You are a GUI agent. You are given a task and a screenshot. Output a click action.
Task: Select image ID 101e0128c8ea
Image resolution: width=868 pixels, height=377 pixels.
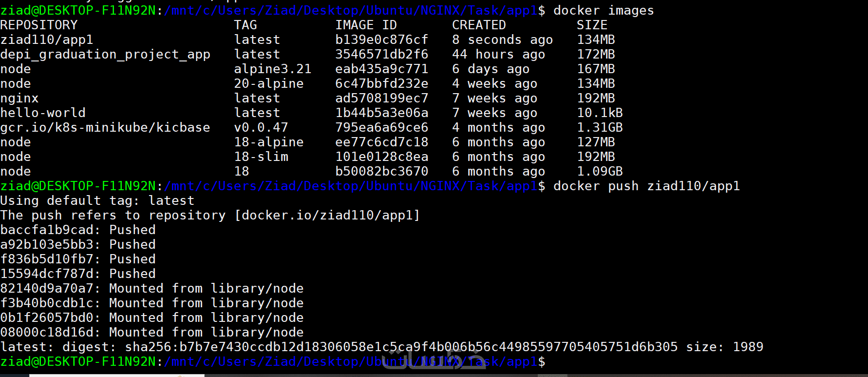pyautogui.click(x=382, y=157)
